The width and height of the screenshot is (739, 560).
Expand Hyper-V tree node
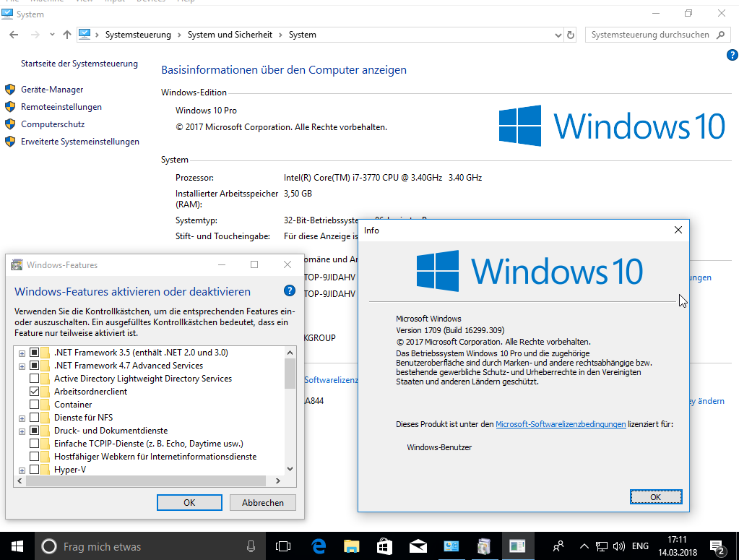22,470
